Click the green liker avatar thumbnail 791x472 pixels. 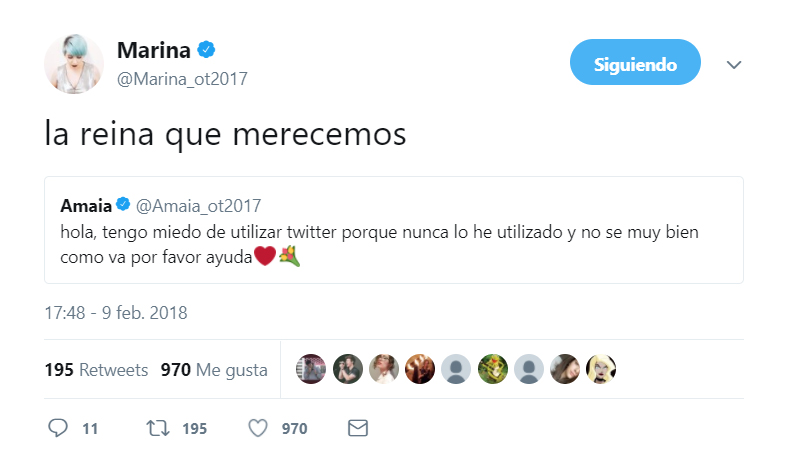point(492,369)
